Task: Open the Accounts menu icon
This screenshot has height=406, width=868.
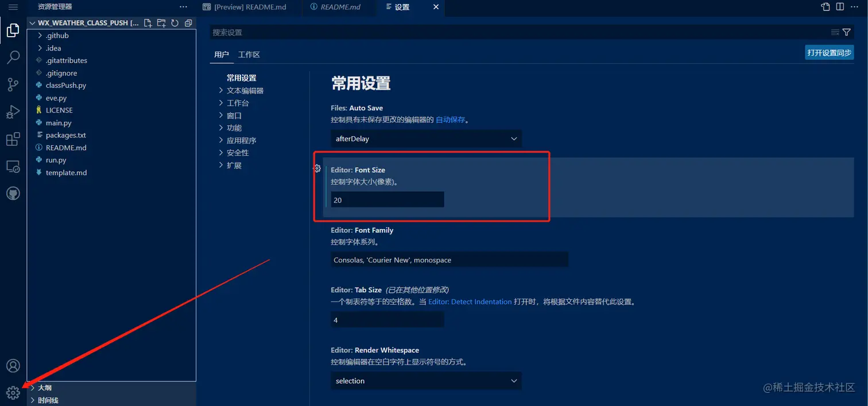Action: [13, 366]
